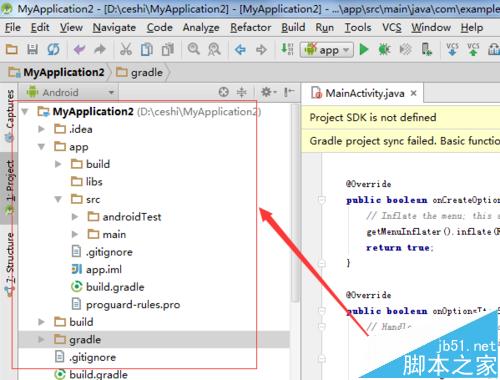Select app.iml file

(97, 269)
